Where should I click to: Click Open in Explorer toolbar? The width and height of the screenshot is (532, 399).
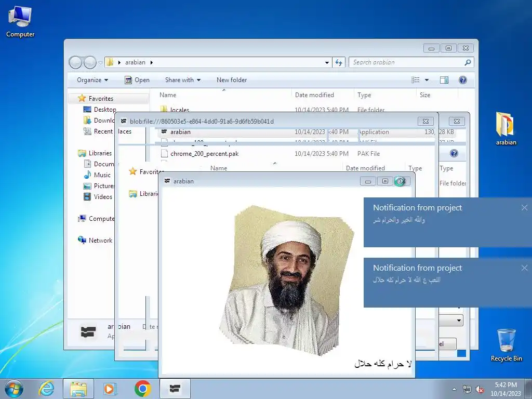tap(137, 80)
